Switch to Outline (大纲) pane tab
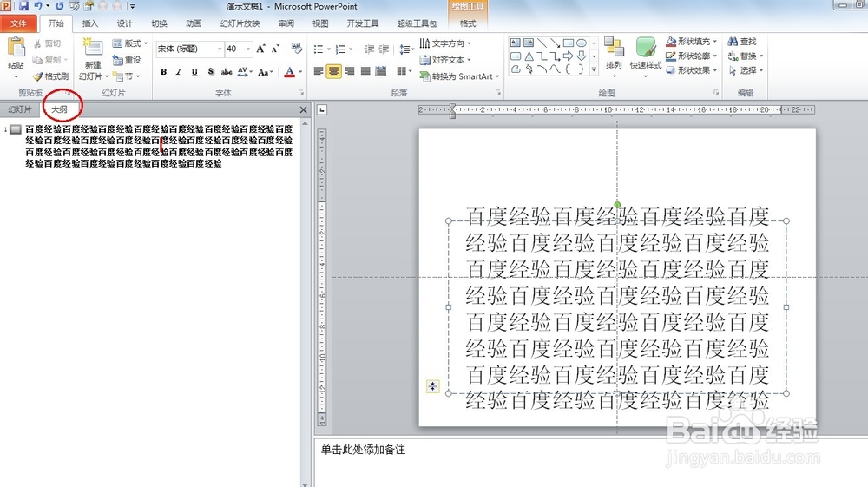The height and width of the screenshot is (487, 868). 59,109
